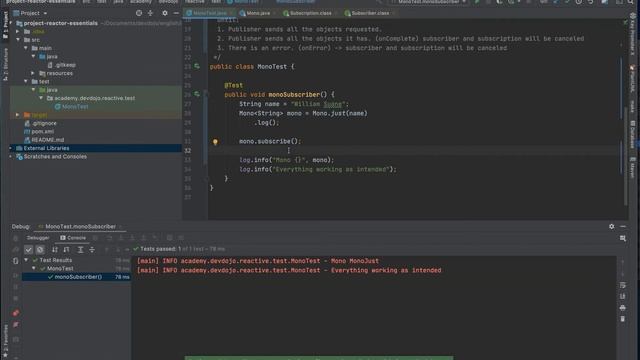Collapse the academy.devdojo.reactive.test package
Image resolution: width=640 pixels, height=360 pixels.
pos(41,98)
